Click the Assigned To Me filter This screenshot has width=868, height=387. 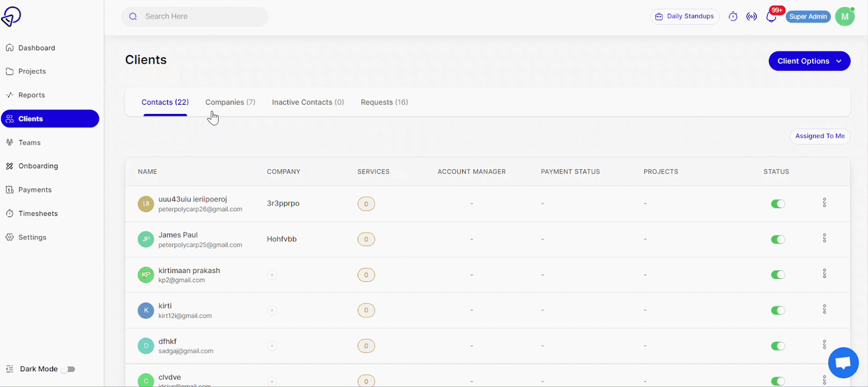820,136
